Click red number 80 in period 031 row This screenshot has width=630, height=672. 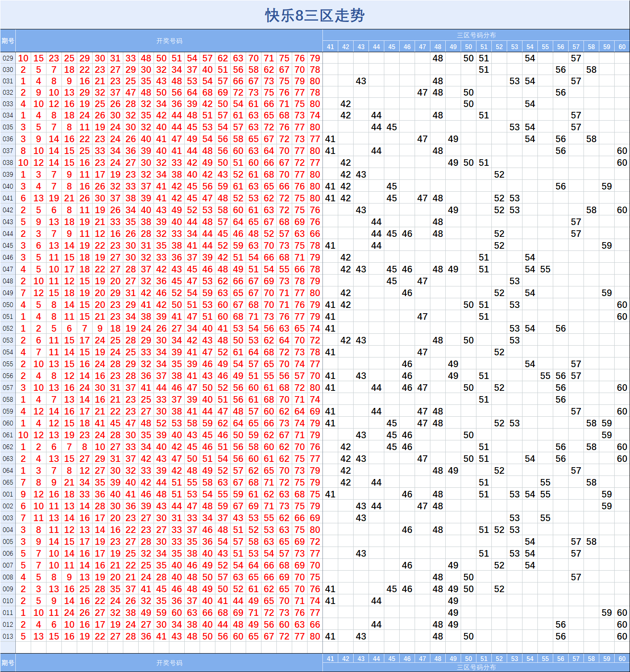315,81
